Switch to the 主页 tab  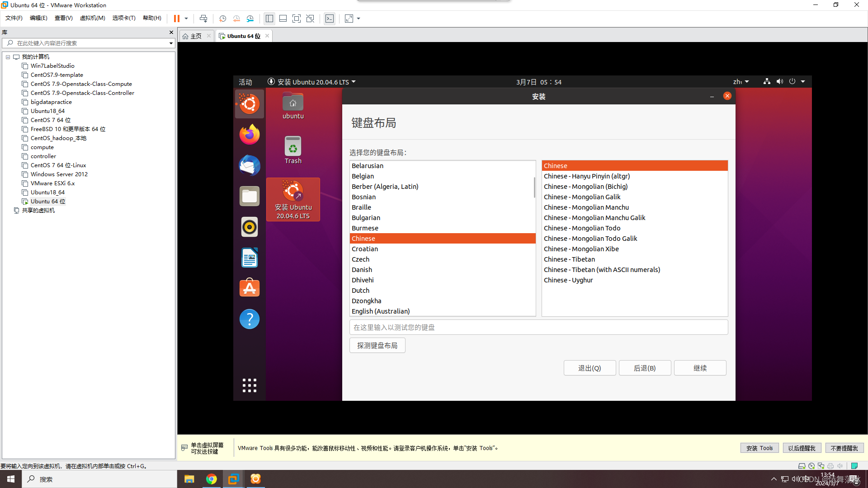196,36
